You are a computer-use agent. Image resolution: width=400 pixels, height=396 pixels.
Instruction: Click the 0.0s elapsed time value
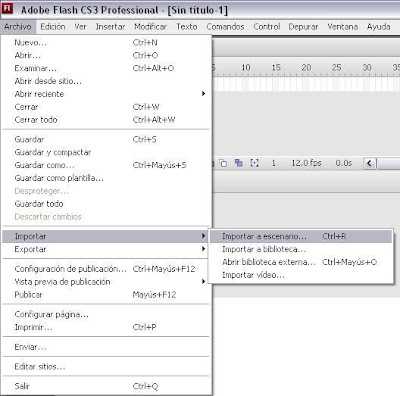pos(344,163)
